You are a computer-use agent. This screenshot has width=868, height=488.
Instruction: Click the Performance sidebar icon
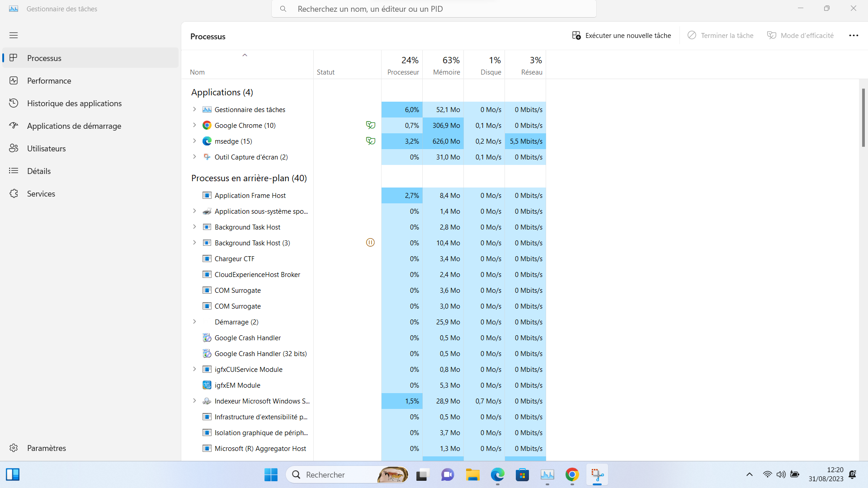(x=14, y=80)
